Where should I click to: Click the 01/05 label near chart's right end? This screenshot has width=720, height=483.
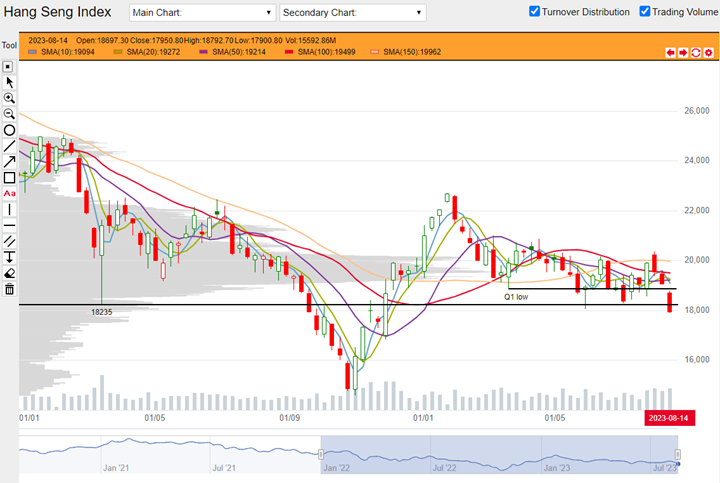(x=555, y=418)
